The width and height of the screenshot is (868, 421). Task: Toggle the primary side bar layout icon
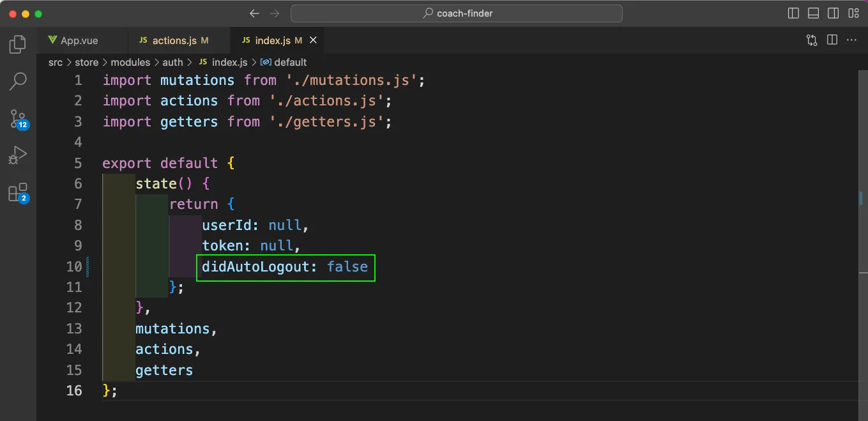793,13
